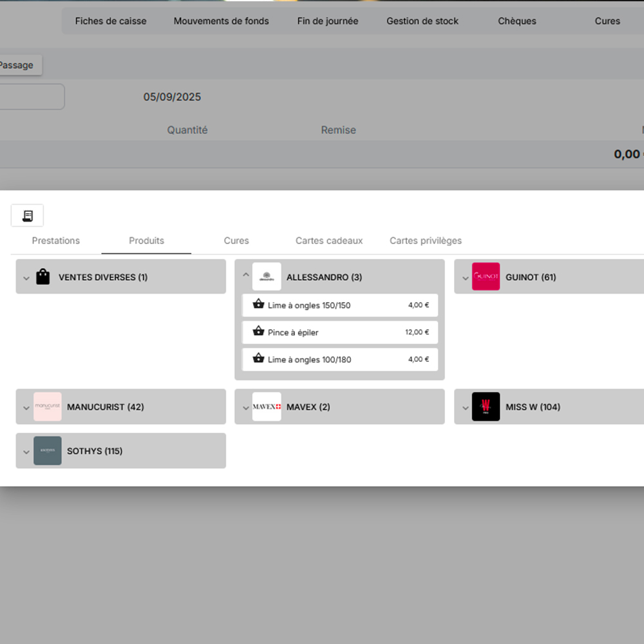Open the cash register icon above the tabs
Image resolution: width=644 pixels, height=644 pixels.
(x=27, y=215)
